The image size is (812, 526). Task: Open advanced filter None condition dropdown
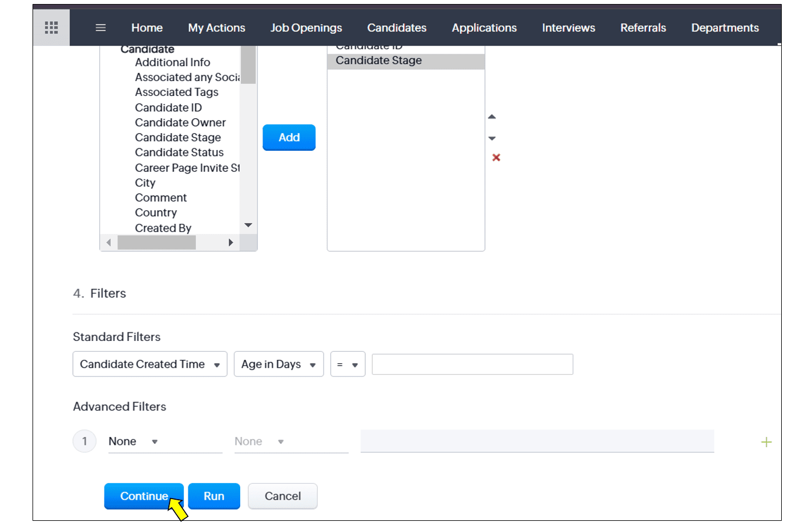click(x=291, y=441)
